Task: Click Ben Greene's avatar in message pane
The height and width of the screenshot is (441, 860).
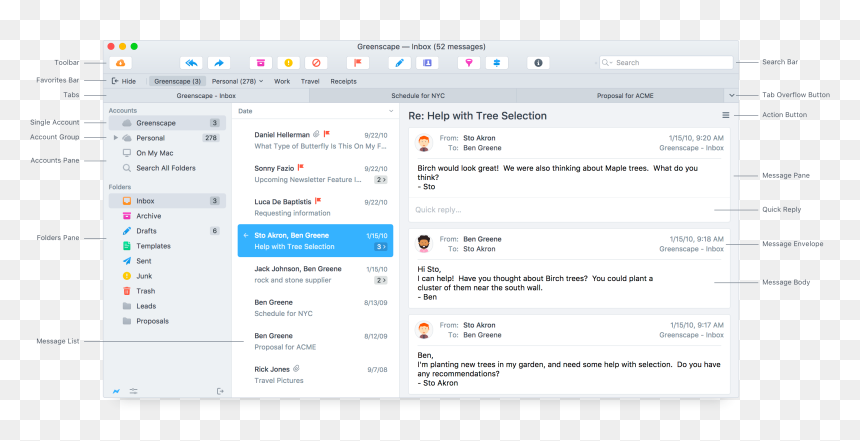Action: (x=423, y=244)
